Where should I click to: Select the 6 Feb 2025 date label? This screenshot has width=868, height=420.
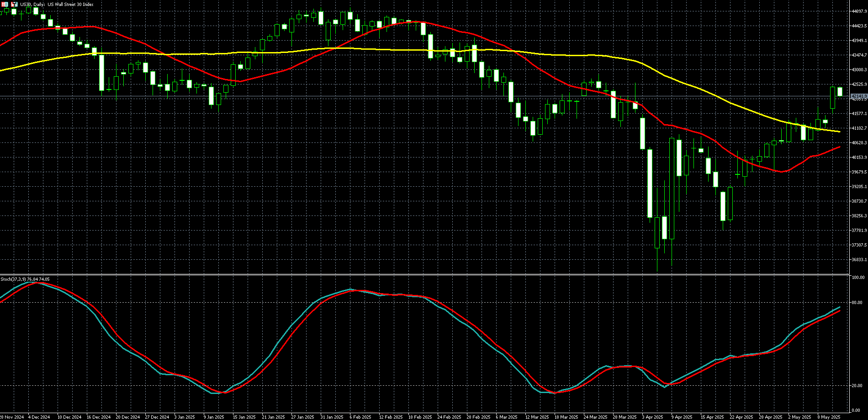pyautogui.click(x=360, y=417)
